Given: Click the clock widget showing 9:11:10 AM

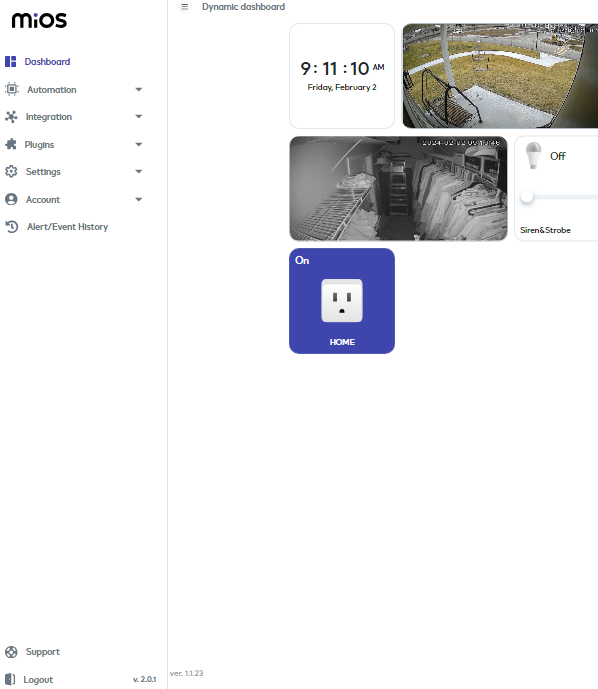Looking at the screenshot, I should coord(342,76).
